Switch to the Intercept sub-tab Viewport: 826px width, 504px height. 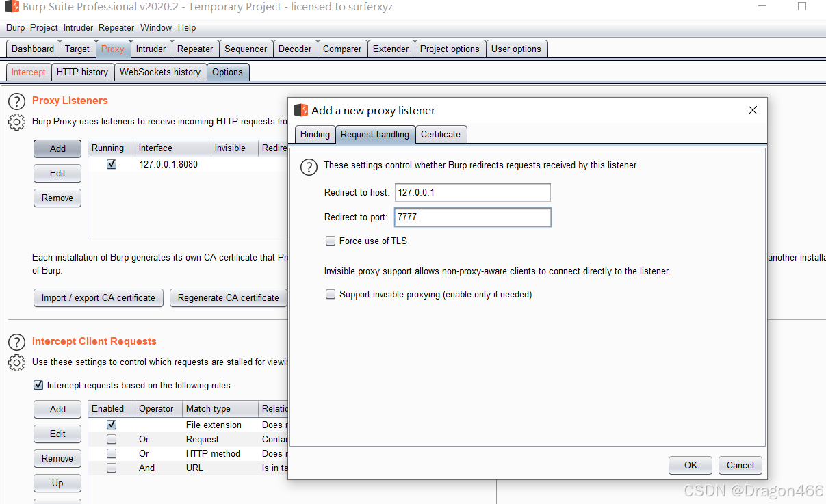(x=29, y=72)
